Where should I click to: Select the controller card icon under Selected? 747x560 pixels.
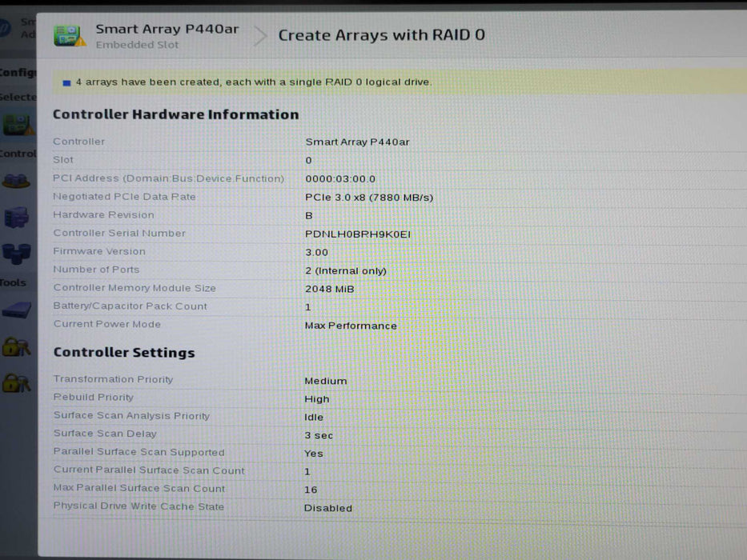[16, 125]
